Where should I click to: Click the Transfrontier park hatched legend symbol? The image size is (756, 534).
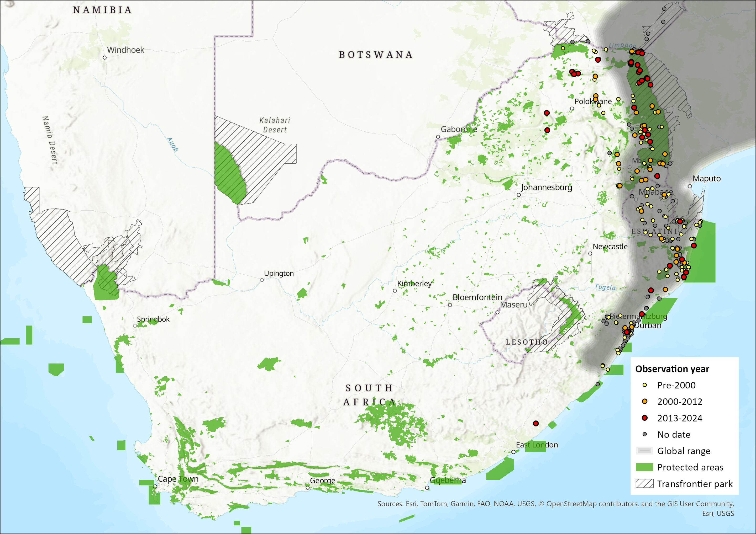pos(644,483)
